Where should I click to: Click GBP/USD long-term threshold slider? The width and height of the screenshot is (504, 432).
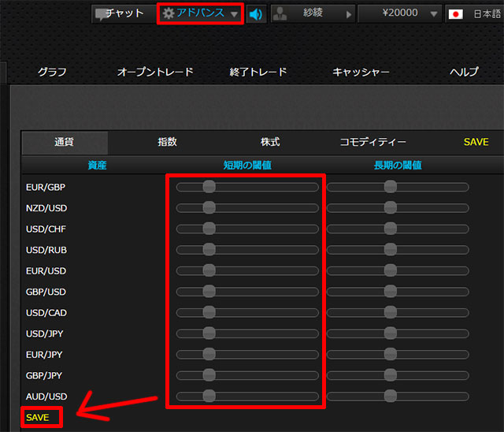tap(398, 292)
